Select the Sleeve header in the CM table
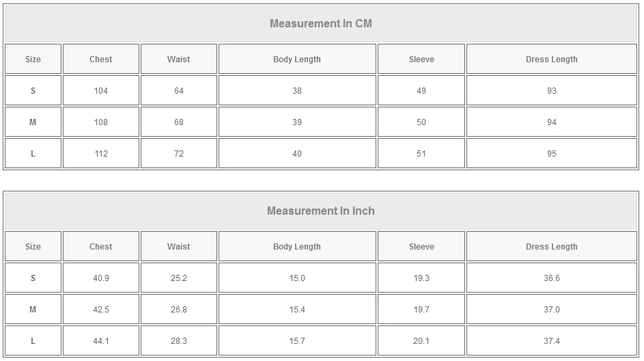The image size is (644, 361). 421,59
